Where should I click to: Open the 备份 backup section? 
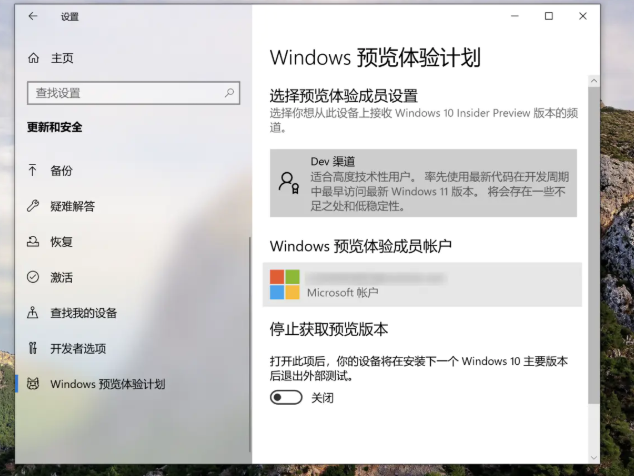pos(61,171)
